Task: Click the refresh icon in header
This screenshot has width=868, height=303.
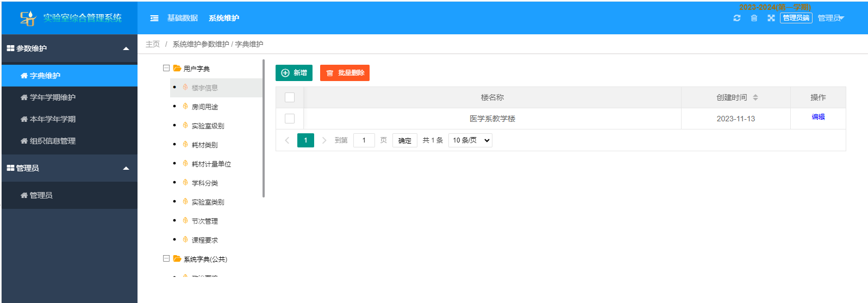Action: tap(737, 18)
